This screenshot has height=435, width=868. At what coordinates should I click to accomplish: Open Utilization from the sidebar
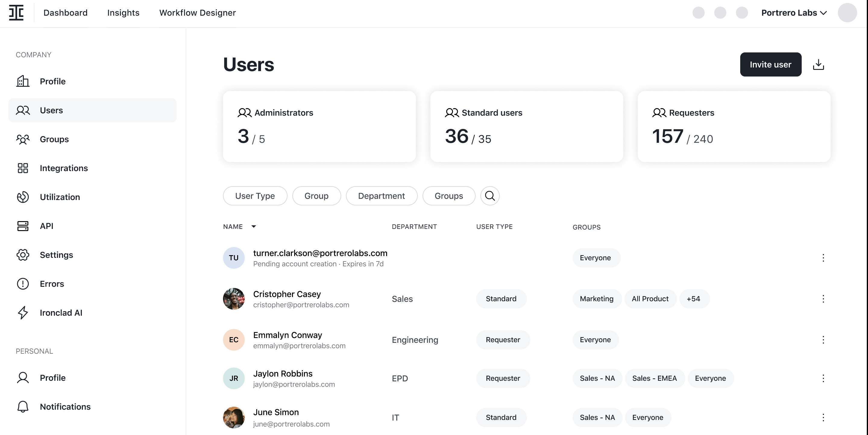click(x=59, y=197)
